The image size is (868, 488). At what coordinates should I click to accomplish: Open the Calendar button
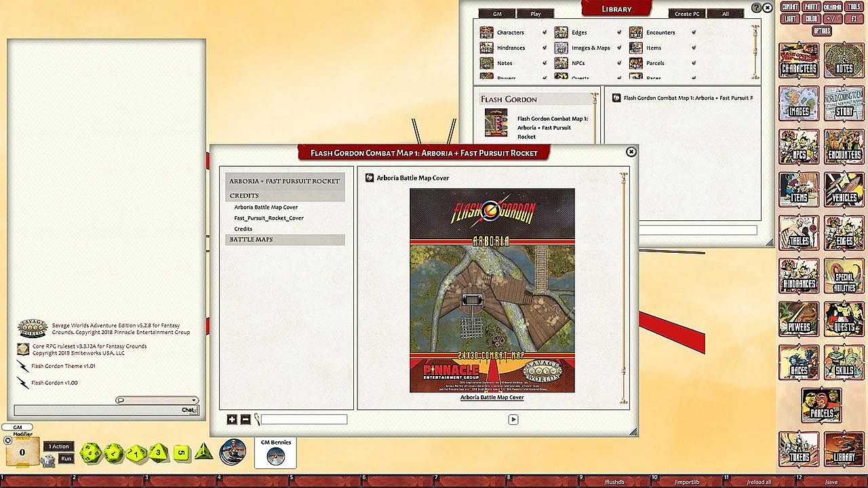coord(832,7)
